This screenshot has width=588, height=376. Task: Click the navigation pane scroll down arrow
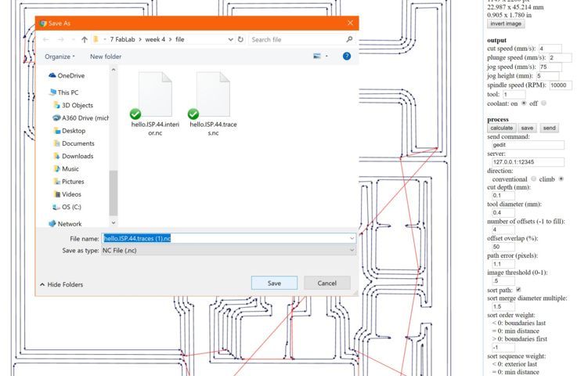114,222
